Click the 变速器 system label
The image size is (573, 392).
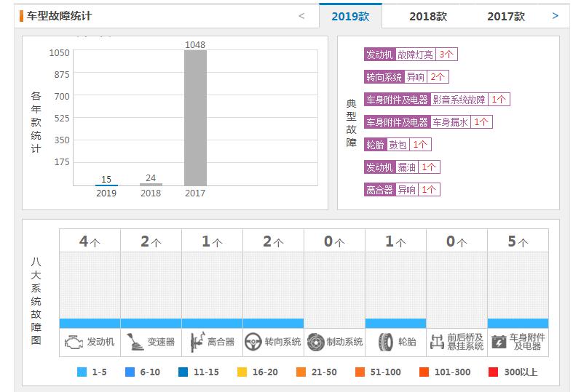(161, 342)
